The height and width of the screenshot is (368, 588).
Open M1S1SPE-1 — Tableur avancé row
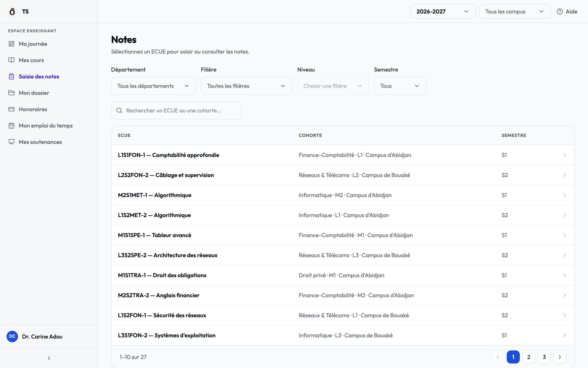(x=343, y=235)
